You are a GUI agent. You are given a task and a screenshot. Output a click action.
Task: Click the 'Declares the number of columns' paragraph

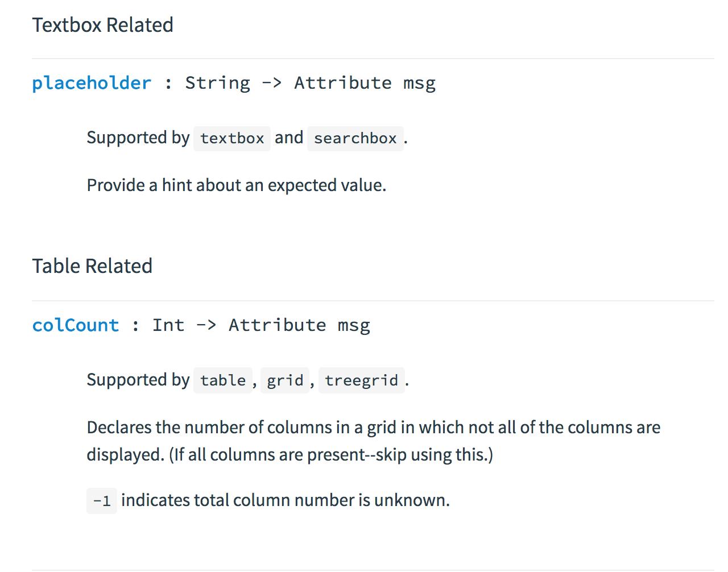point(374,441)
